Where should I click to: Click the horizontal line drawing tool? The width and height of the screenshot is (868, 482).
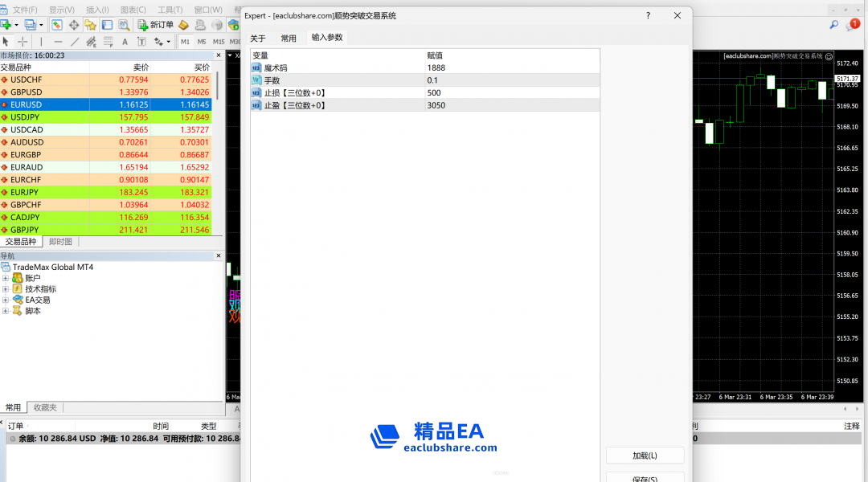pos(58,42)
